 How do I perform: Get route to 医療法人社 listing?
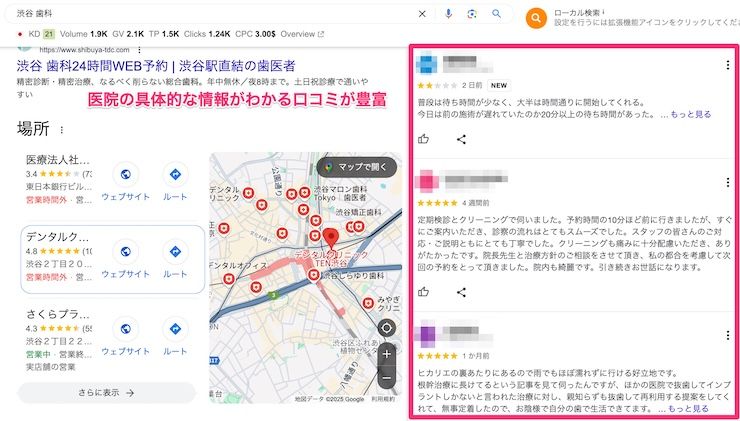point(175,175)
